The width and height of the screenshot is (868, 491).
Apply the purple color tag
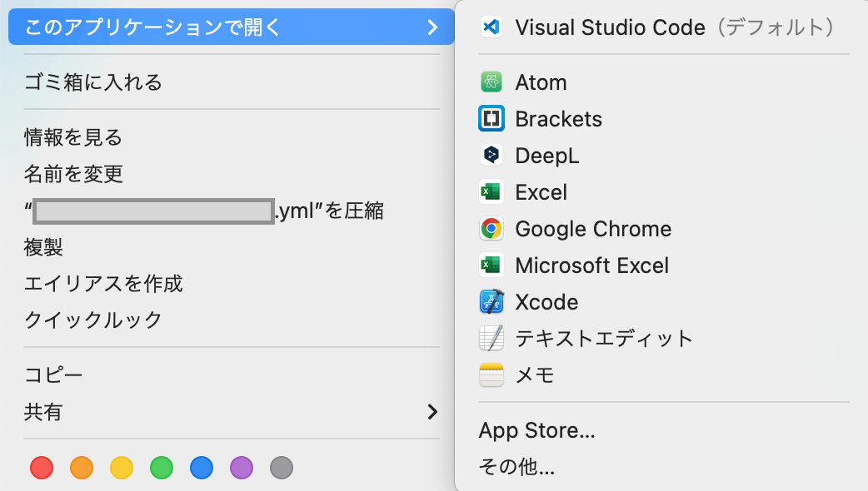(242, 468)
